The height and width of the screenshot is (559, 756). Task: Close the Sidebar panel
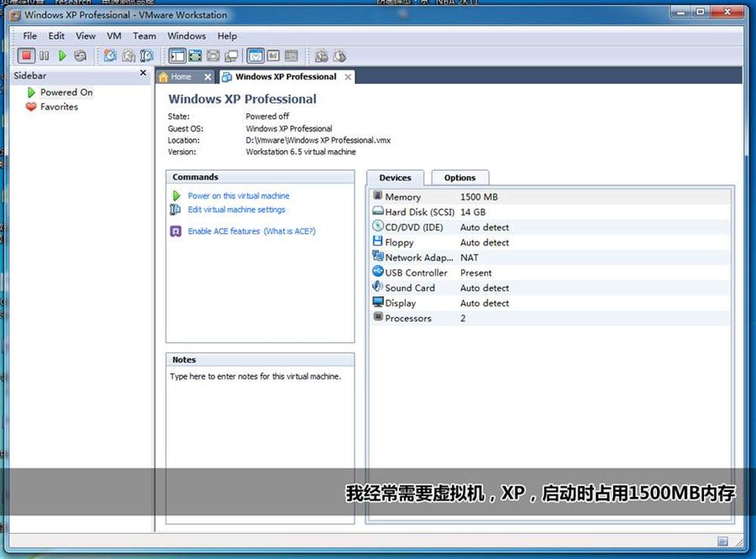tap(143, 73)
